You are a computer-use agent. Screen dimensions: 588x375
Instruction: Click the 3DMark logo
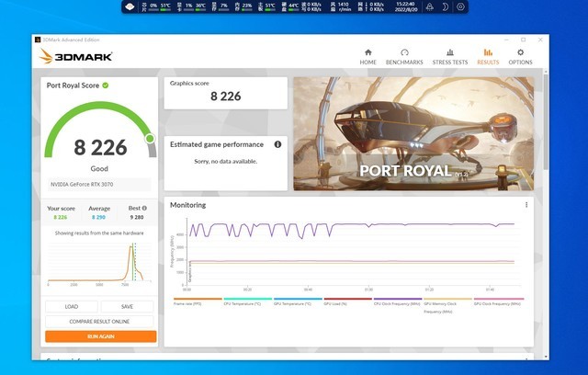click(75, 56)
